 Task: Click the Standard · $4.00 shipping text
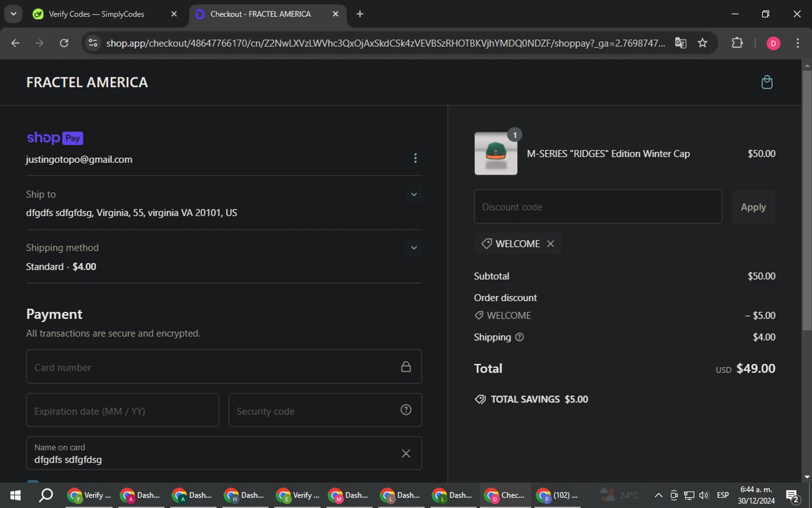point(61,266)
